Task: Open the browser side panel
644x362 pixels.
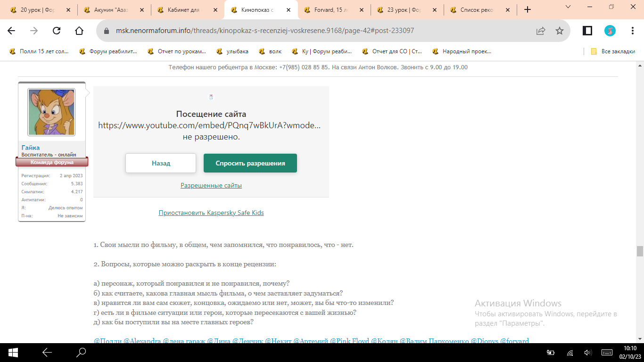Action: tap(587, 31)
